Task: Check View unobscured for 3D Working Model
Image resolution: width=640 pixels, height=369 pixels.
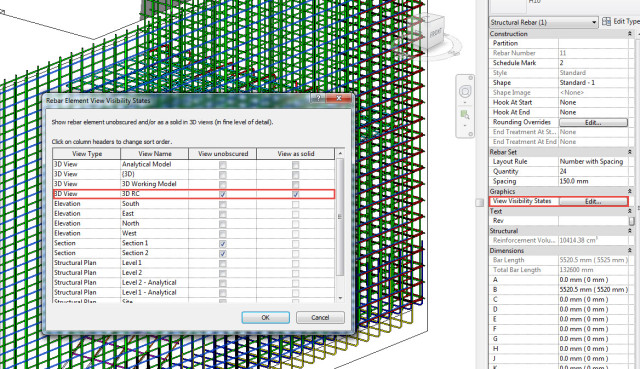Action: click(x=222, y=184)
